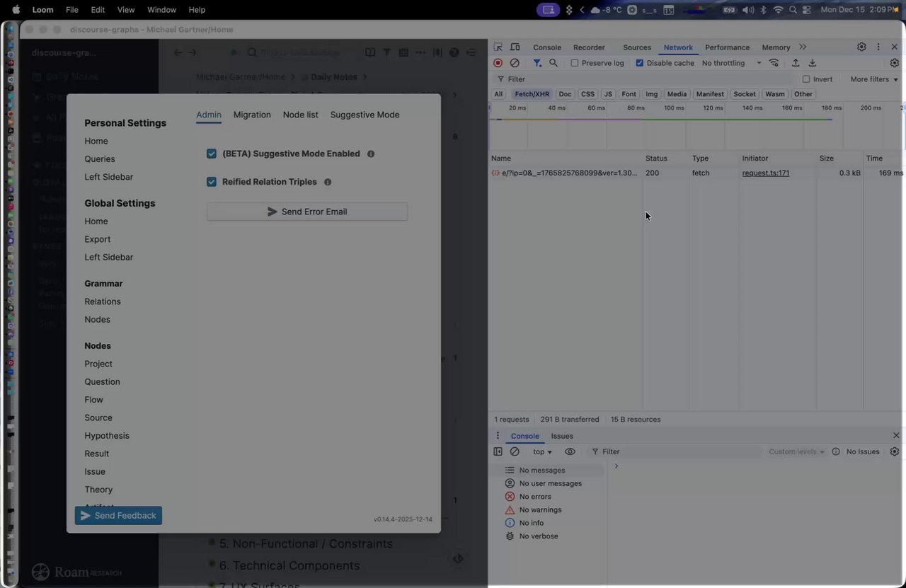This screenshot has height=588, width=906.
Task: Uncheck (BETA) Suggestive Mode Enabled checkbox
Action: [x=212, y=154]
